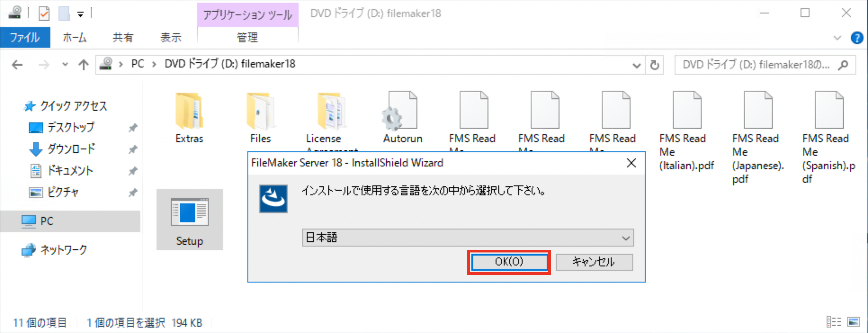Select クイック アクセス in navigation pane
The width and height of the screenshot is (868, 333).
tap(74, 106)
